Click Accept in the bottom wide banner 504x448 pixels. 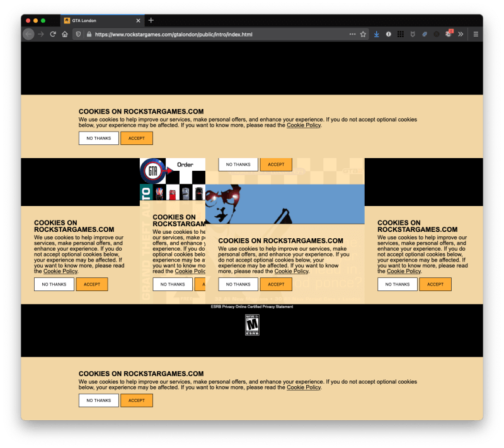(x=137, y=401)
